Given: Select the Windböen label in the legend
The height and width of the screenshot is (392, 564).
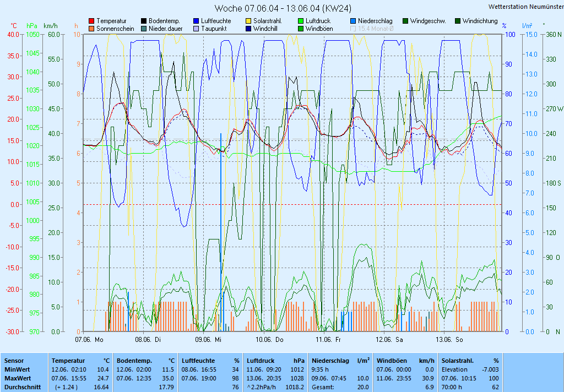Looking at the screenshot, I should 319,29.
